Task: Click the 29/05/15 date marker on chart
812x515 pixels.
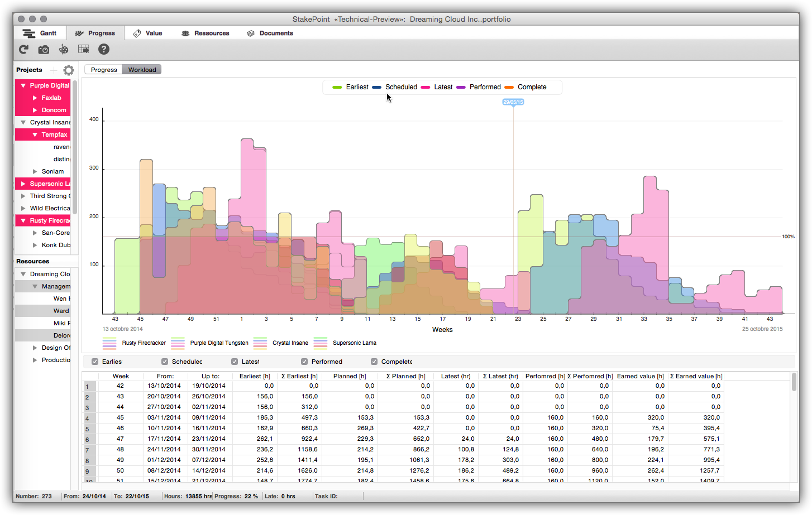Action: (513, 102)
